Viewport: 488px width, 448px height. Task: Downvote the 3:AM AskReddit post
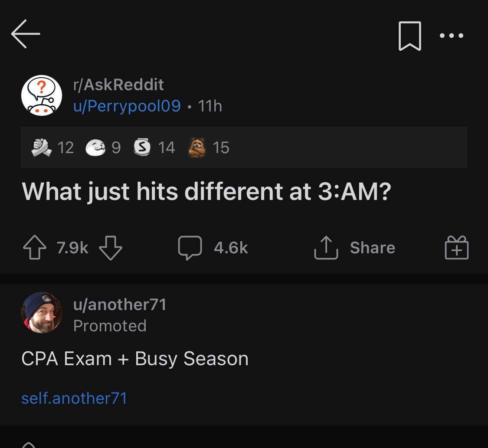[111, 248]
